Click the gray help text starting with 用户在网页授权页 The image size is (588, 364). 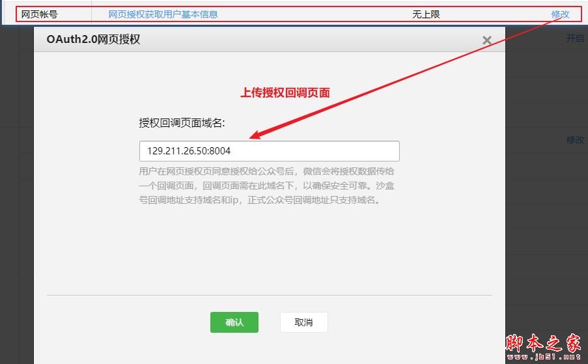click(267, 186)
